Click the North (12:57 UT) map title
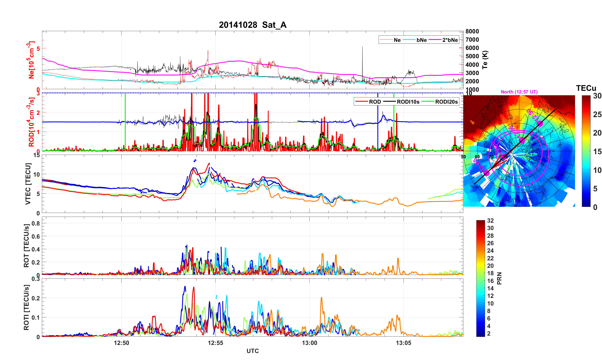This screenshot has height=364, width=602. pyautogui.click(x=519, y=92)
